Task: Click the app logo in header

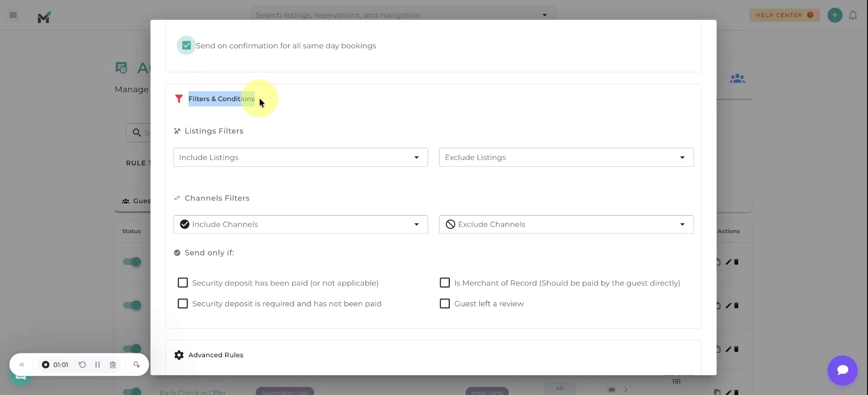Action: click(44, 17)
